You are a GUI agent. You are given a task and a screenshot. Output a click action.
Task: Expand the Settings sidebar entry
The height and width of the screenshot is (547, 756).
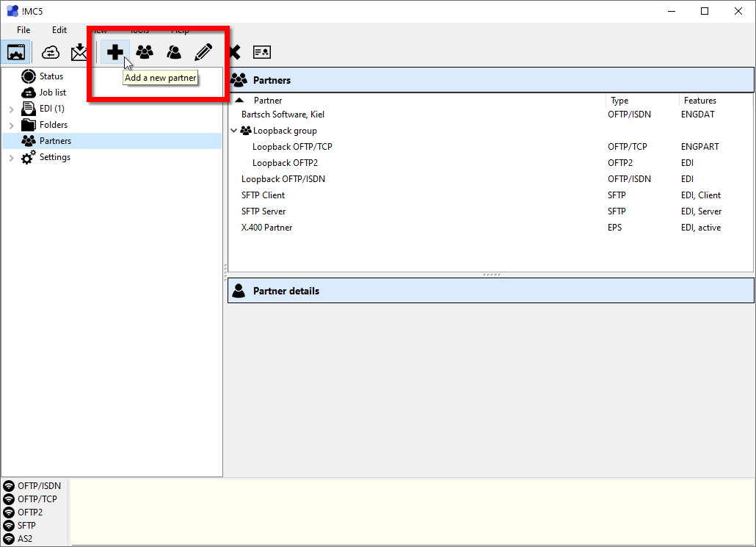coord(11,156)
